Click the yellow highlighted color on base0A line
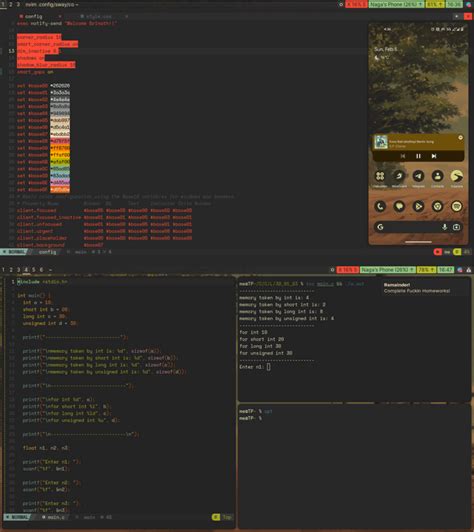The image size is (474, 532). pyautogui.click(x=60, y=155)
